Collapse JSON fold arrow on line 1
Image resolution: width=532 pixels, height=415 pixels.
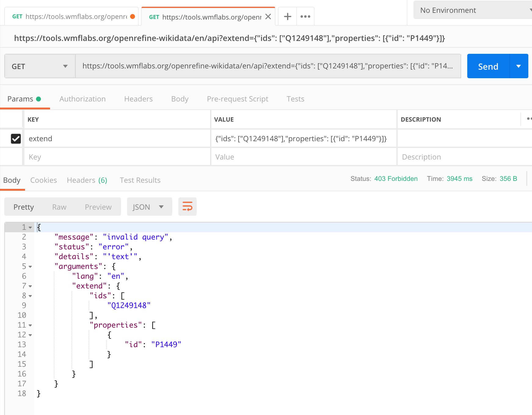pos(30,227)
